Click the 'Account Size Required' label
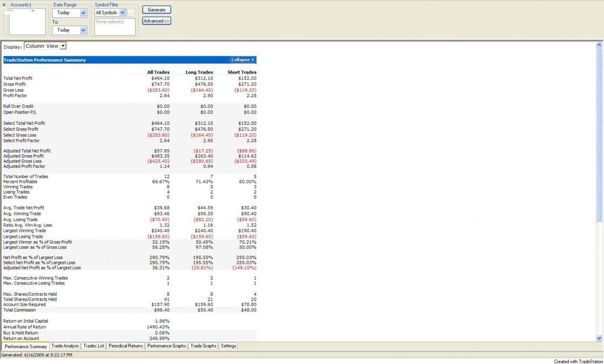604x364 pixels. [x=24, y=304]
